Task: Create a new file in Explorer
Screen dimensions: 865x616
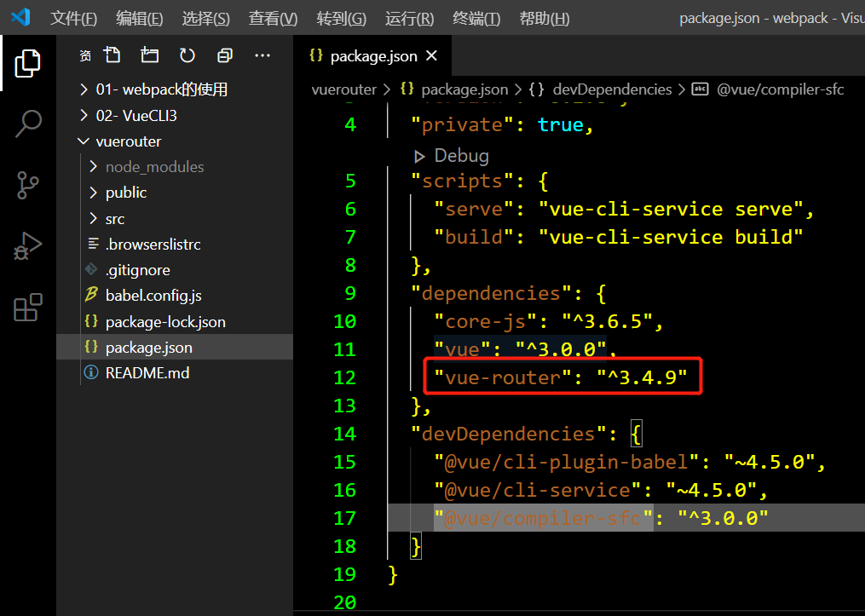Action: tap(112, 55)
